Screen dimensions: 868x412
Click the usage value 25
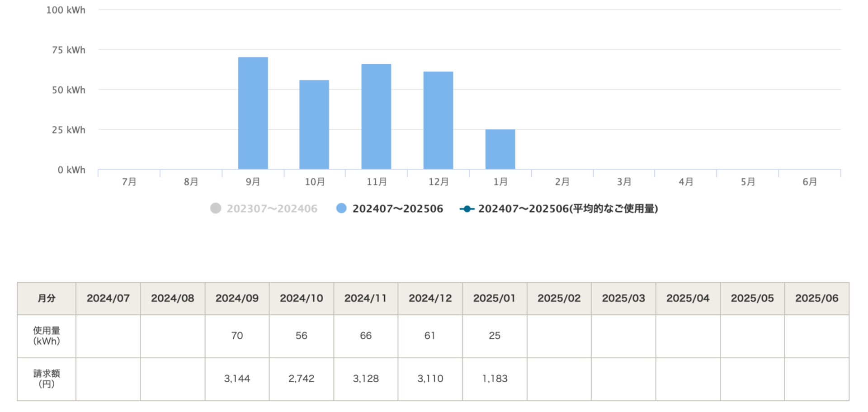coord(495,336)
